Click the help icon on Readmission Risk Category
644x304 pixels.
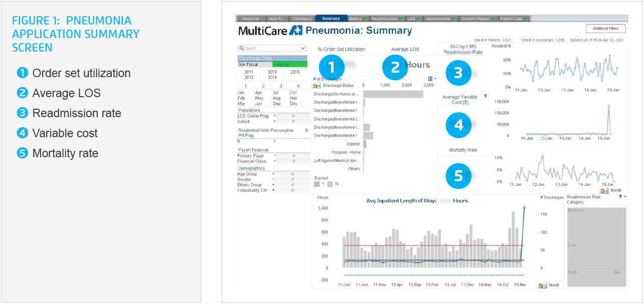click(x=620, y=197)
